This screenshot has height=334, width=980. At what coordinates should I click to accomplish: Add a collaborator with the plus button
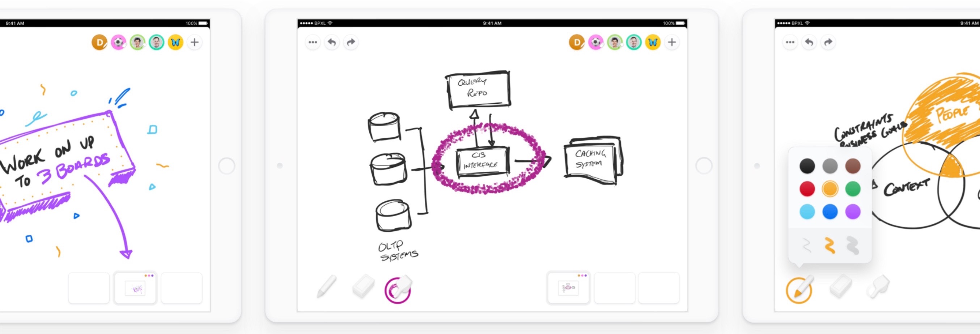coord(672,42)
